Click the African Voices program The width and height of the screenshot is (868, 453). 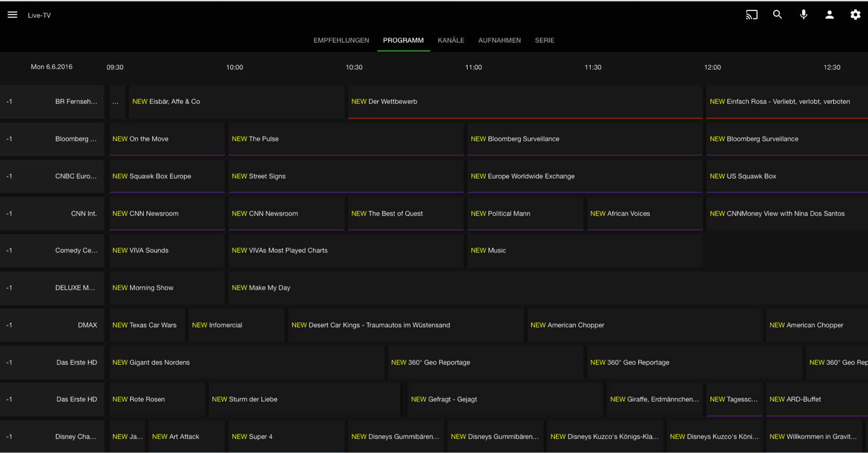pyautogui.click(x=645, y=214)
